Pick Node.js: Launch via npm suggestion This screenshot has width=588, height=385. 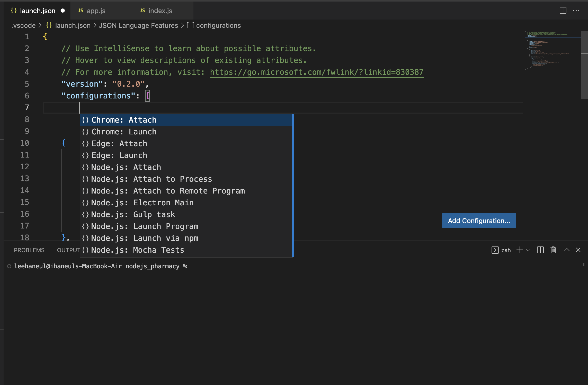[186, 238]
